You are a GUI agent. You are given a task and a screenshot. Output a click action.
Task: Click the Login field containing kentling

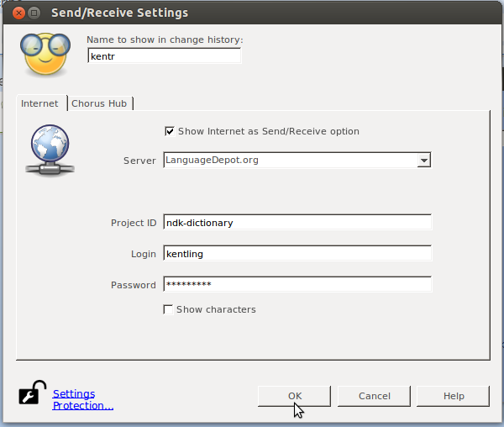pos(297,254)
